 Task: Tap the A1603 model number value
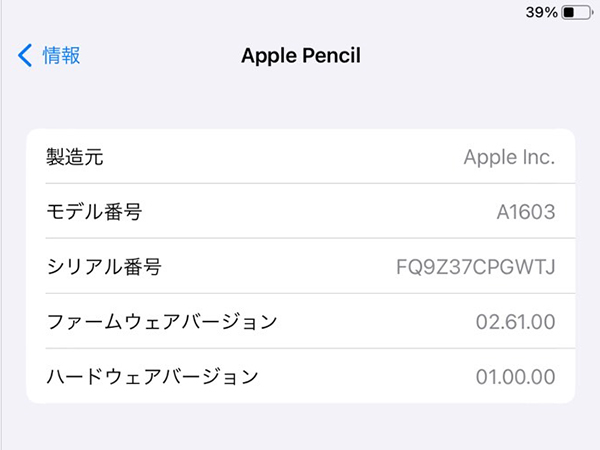tap(526, 212)
